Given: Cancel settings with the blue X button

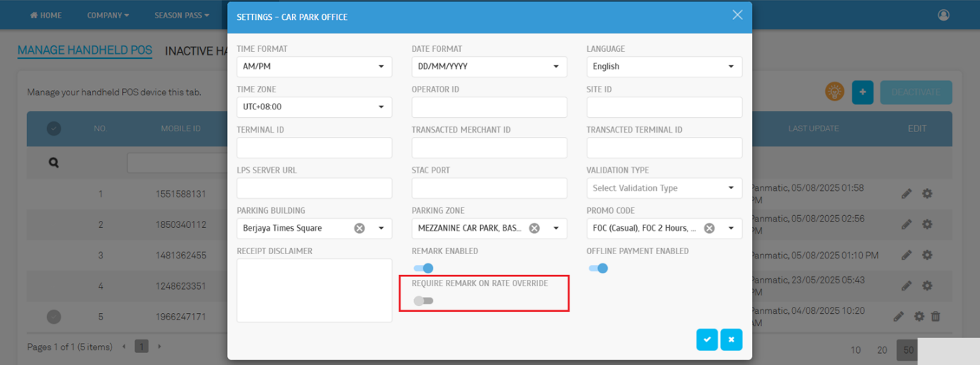Looking at the screenshot, I should pos(731,340).
